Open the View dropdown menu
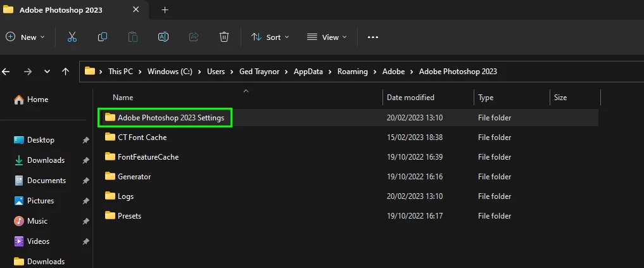This screenshot has height=268, width=644. pos(327,37)
